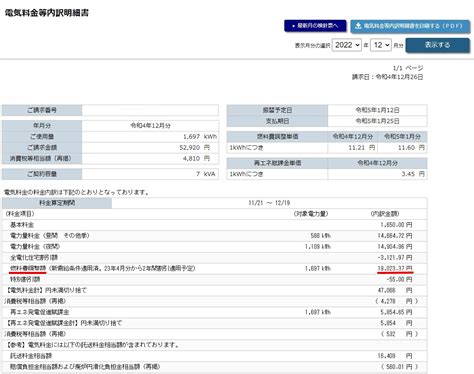This screenshot has width=474, height=374.
Task: Click the ご請求番号 label cell
Action: tap(42, 110)
